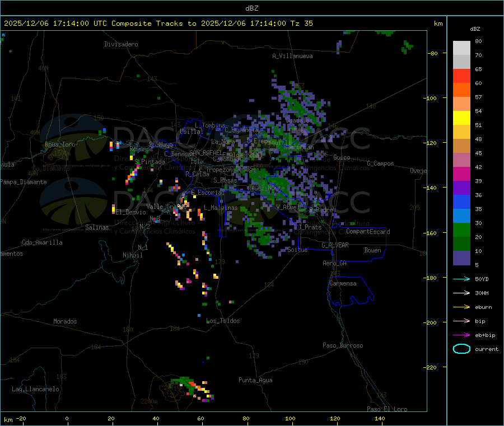Click the 'El_Desvio' map label
The width and height of the screenshot is (504, 426).
pyautogui.click(x=130, y=212)
